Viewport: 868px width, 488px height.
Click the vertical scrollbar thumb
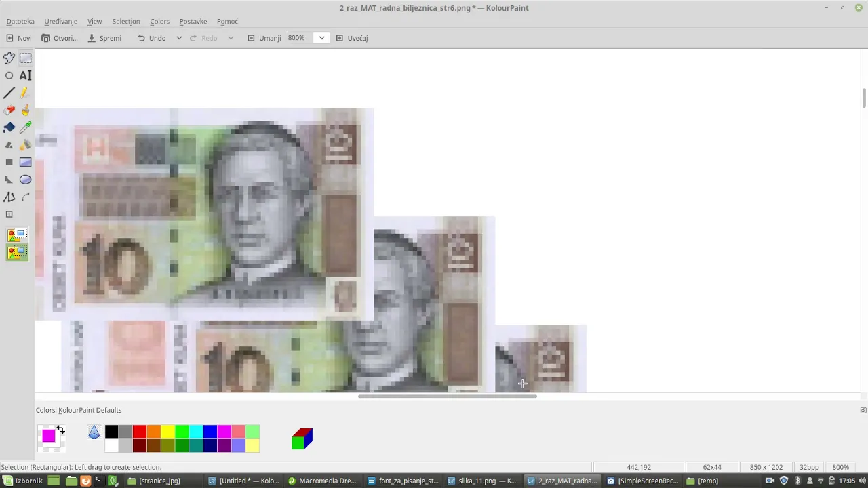(864, 98)
